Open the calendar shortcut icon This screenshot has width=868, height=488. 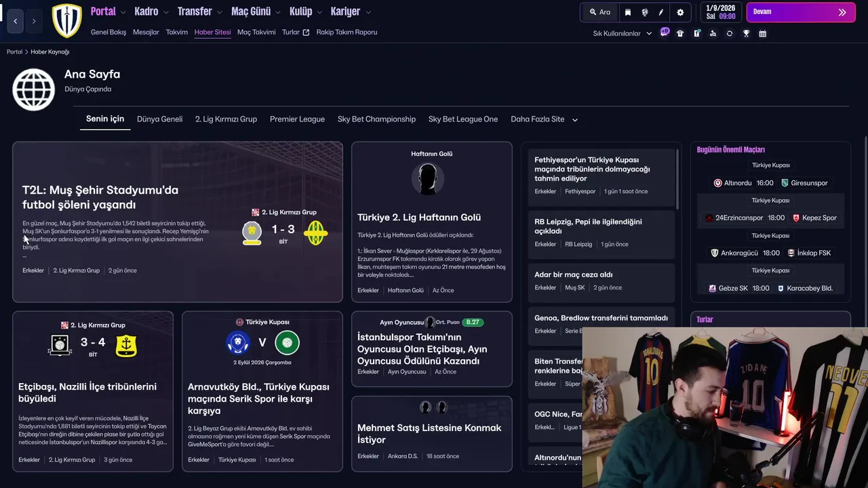tap(763, 33)
